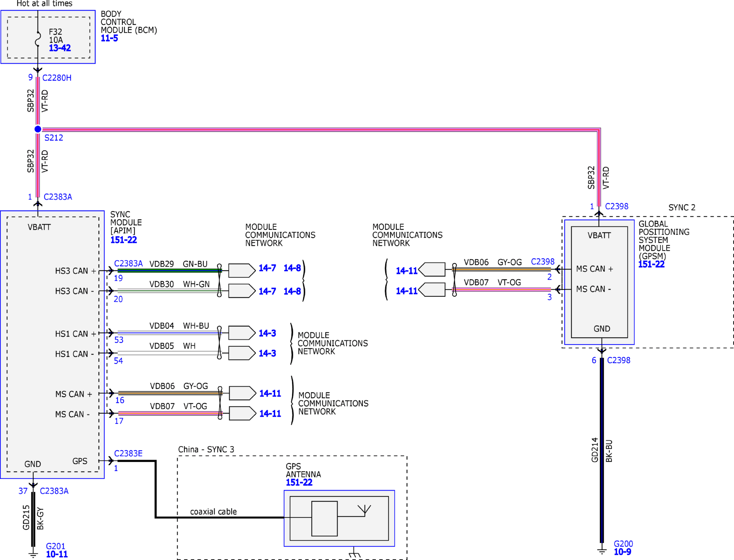
Task: Open 14-11 link for APIM pin 17 wire
Action: click(270, 414)
